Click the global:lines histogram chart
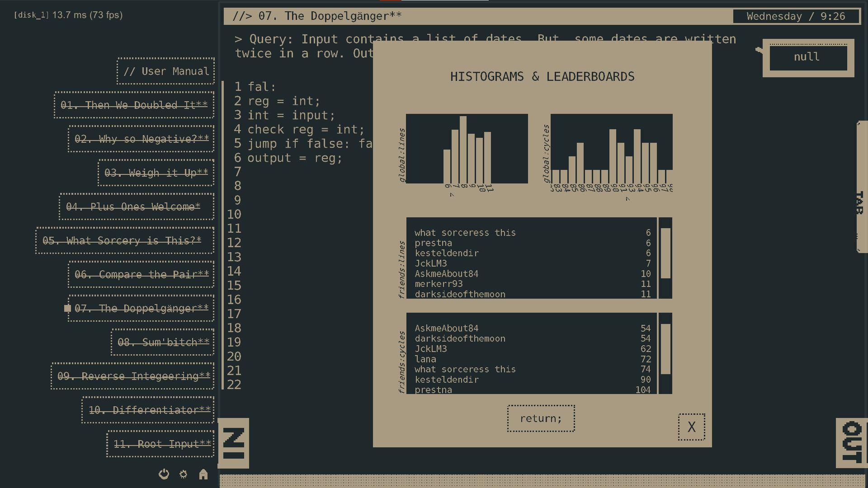868x488 pixels. pyautogui.click(x=467, y=149)
